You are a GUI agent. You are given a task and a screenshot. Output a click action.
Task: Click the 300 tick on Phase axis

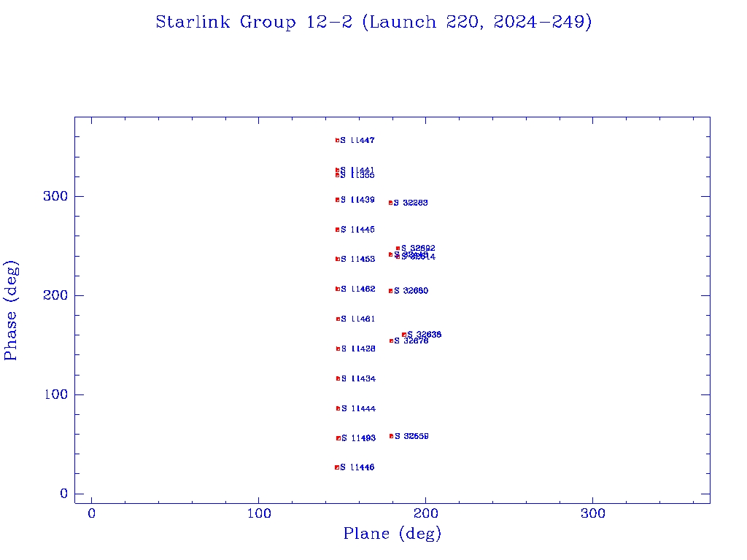[x=55, y=196]
